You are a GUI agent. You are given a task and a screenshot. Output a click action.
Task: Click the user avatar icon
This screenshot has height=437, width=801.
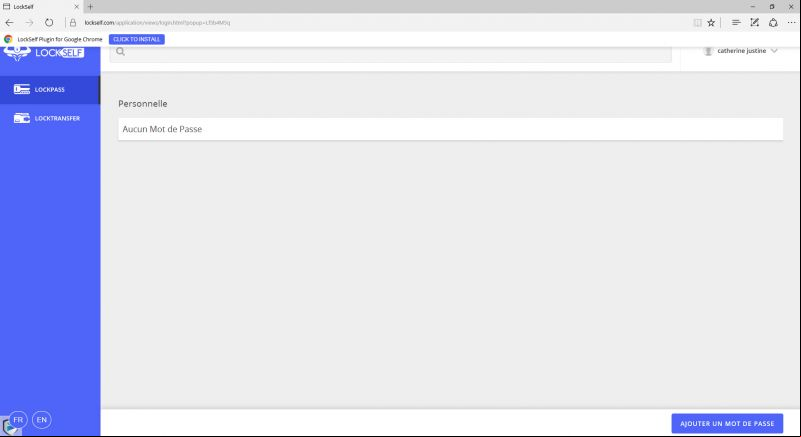(x=708, y=51)
